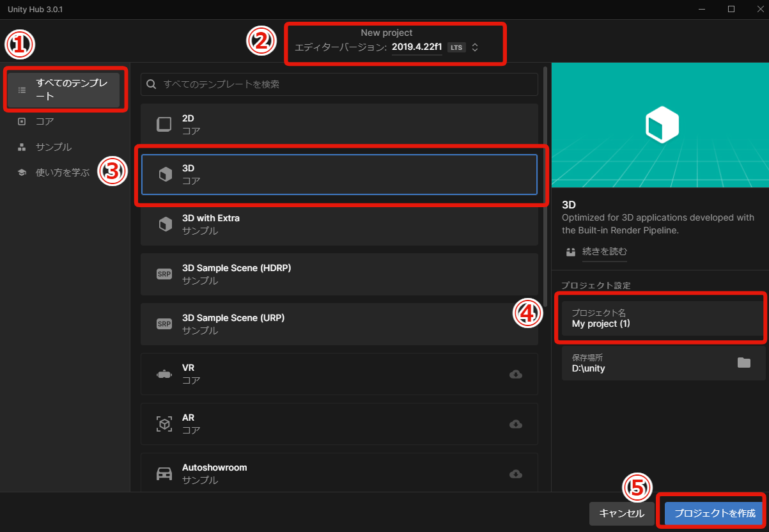Click the プロジェクトを作成 button

715,513
